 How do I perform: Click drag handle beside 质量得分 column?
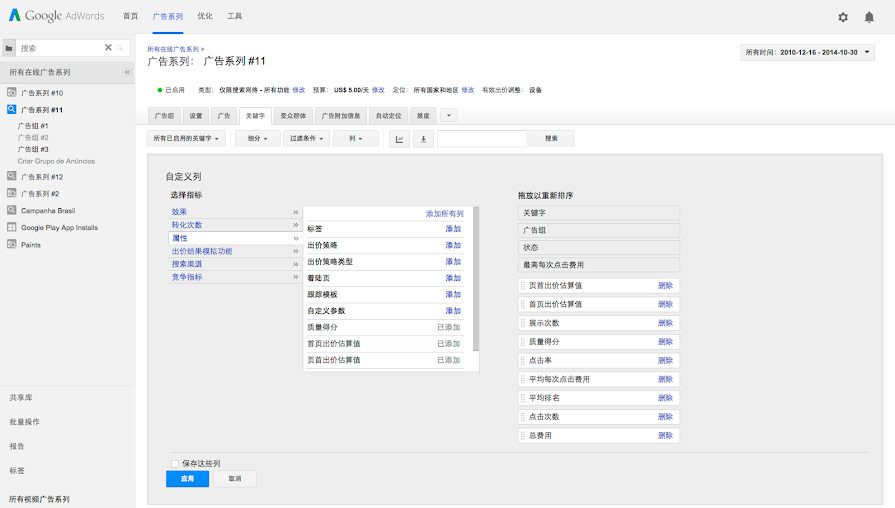522,342
